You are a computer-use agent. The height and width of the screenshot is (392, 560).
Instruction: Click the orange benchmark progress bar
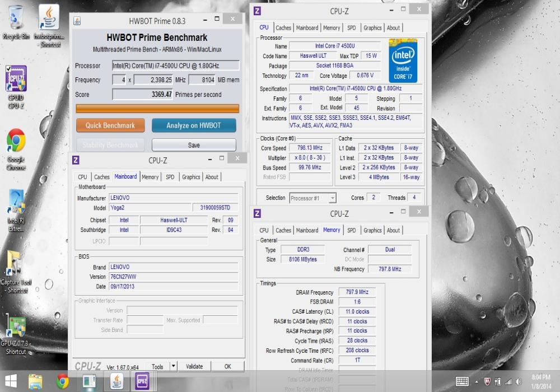157,108
